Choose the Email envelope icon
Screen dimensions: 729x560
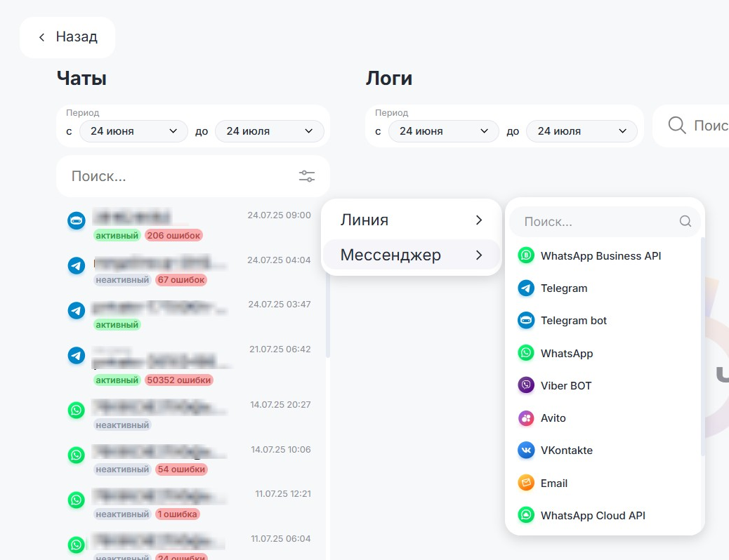[x=526, y=483]
